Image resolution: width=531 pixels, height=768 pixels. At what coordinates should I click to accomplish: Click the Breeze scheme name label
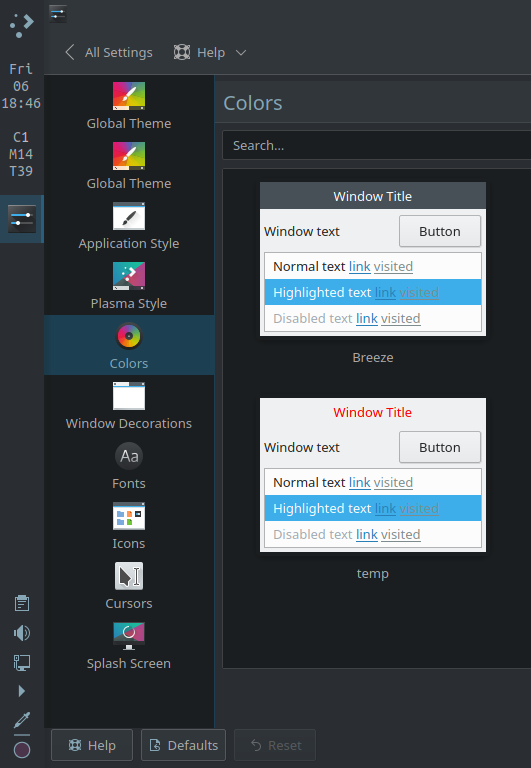(373, 358)
